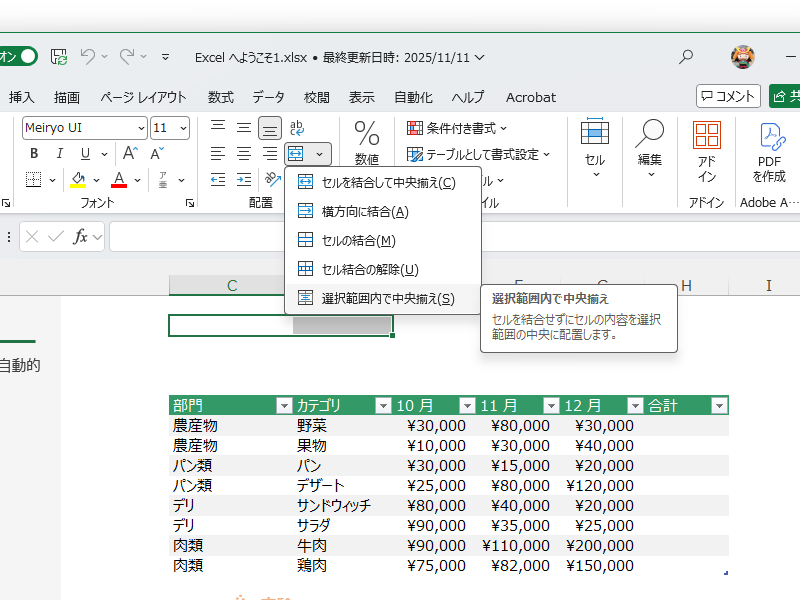The width and height of the screenshot is (800, 600).
Task: Open the Undo history dropdown
Action: point(105,57)
